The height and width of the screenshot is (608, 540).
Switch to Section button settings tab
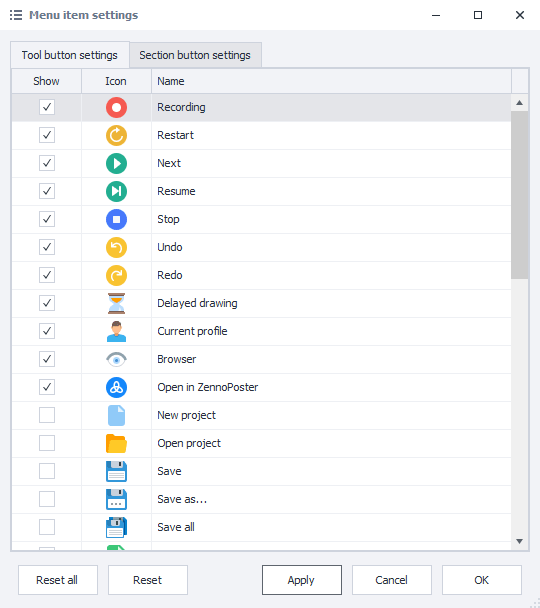click(x=195, y=55)
